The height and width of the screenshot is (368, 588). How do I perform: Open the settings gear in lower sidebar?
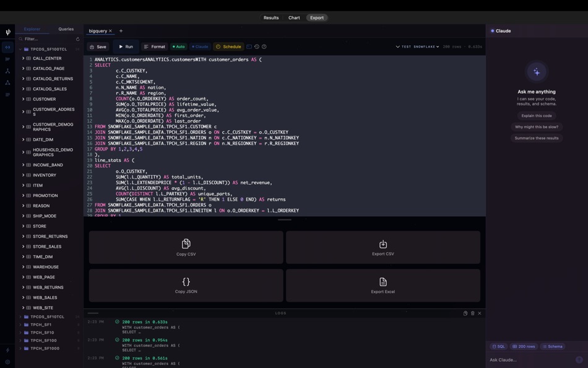click(7, 362)
